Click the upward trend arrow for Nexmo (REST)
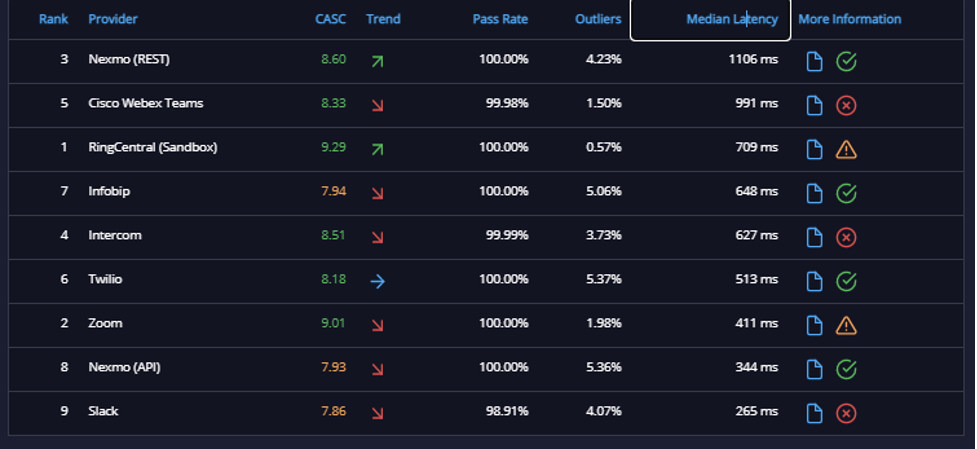 pyautogui.click(x=377, y=62)
